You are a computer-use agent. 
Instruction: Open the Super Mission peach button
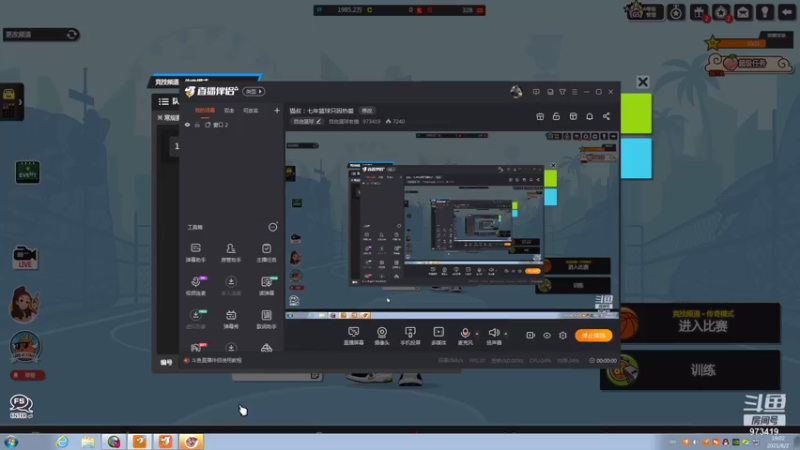click(749, 64)
